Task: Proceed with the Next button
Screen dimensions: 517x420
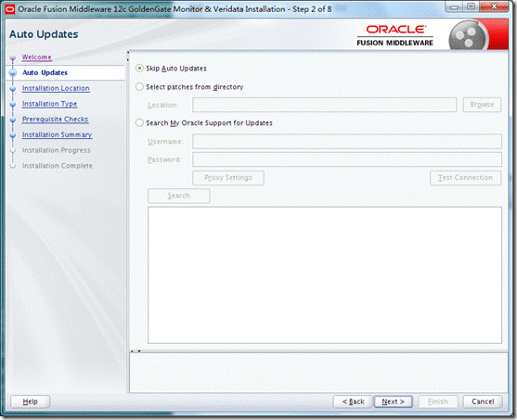Action: (394, 401)
